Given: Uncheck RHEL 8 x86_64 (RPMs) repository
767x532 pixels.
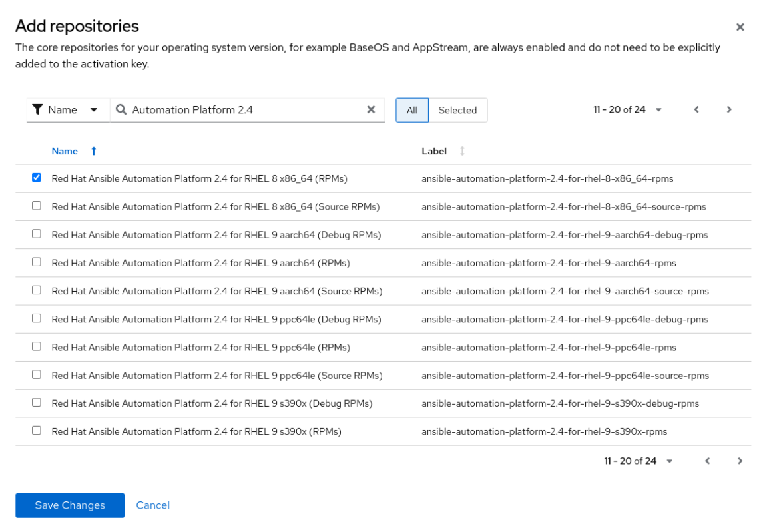Looking at the screenshot, I should 37,178.
